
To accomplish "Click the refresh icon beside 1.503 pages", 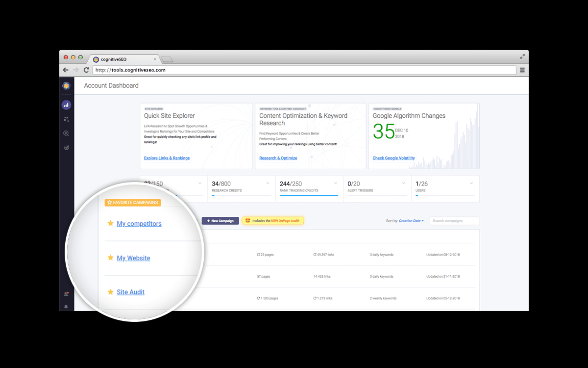I will pyautogui.click(x=258, y=298).
